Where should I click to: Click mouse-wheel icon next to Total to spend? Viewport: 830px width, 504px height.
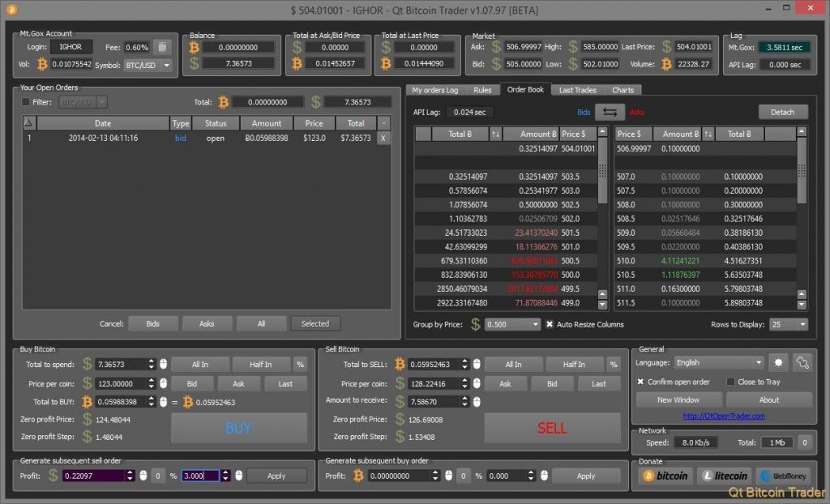click(x=163, y=365)
